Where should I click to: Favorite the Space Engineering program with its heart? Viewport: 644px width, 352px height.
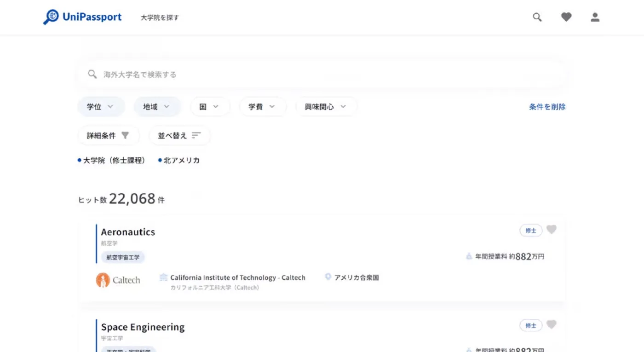coord(552,325)
